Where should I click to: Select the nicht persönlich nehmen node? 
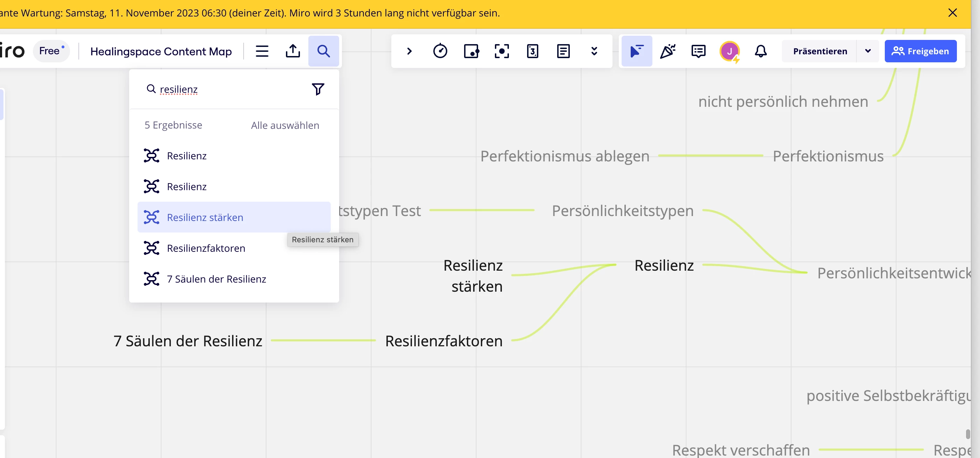pyautogui.click(x=783, y=102)
